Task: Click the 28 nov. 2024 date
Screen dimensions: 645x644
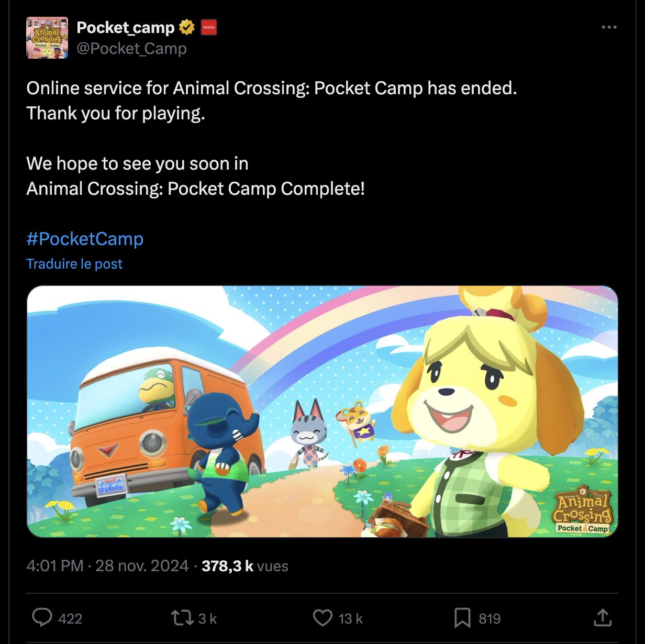Action: click(142, 566)
